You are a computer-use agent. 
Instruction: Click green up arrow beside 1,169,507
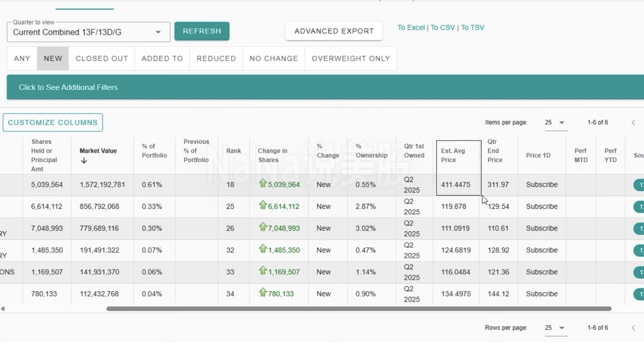point(263,271)
